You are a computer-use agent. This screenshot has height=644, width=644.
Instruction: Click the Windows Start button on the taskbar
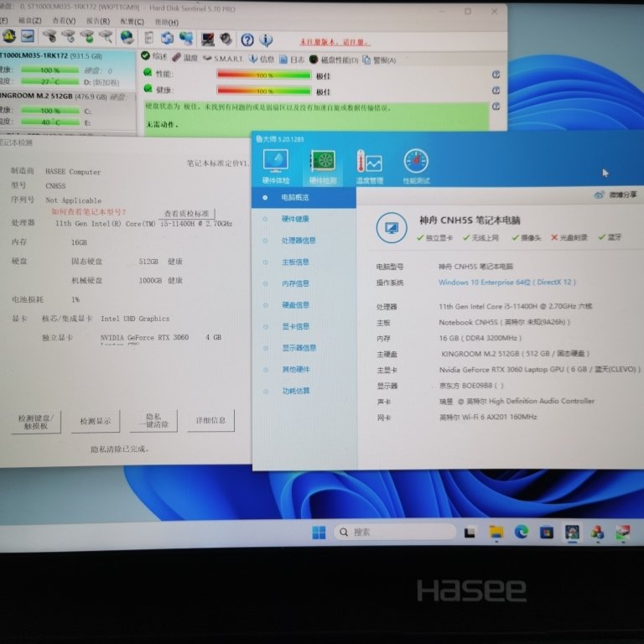tap(319, 532)
